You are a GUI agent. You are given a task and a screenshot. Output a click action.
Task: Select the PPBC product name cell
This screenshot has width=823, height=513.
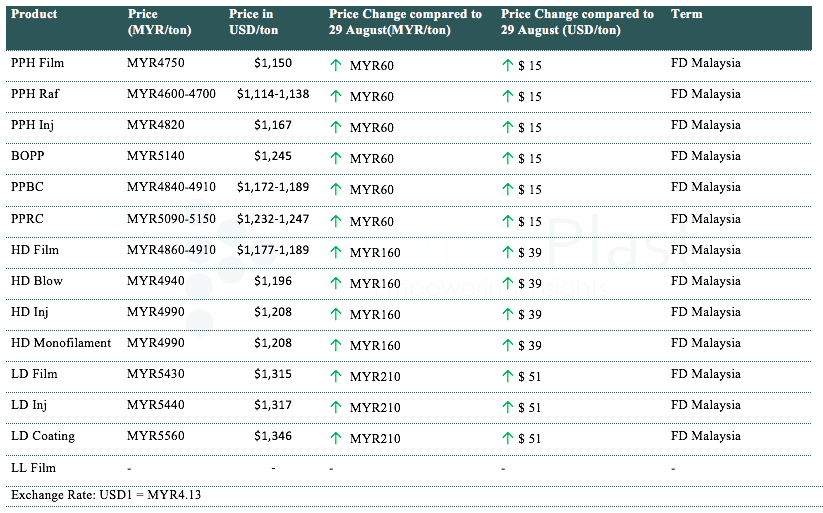click(x=27, y=187)
